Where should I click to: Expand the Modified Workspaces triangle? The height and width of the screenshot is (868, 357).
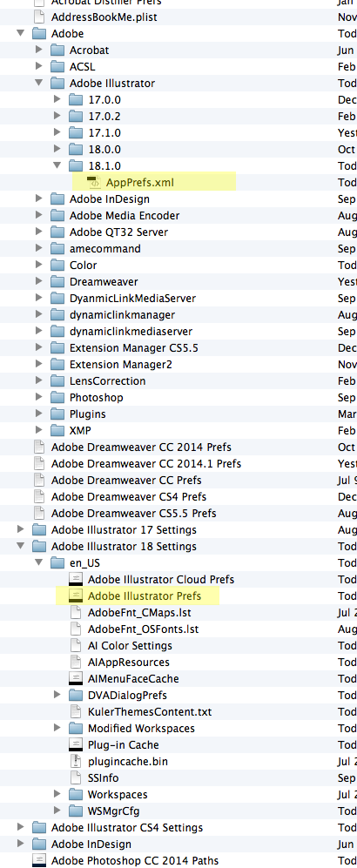(x=57, y=728)
